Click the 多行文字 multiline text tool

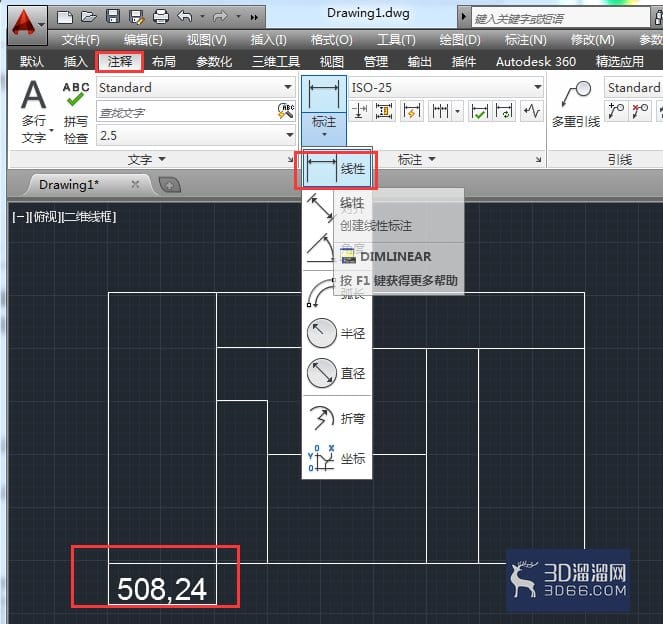click(34, 112)
